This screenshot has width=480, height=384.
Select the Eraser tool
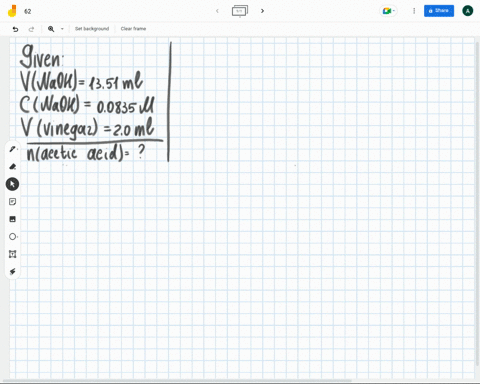coord(13,166)
